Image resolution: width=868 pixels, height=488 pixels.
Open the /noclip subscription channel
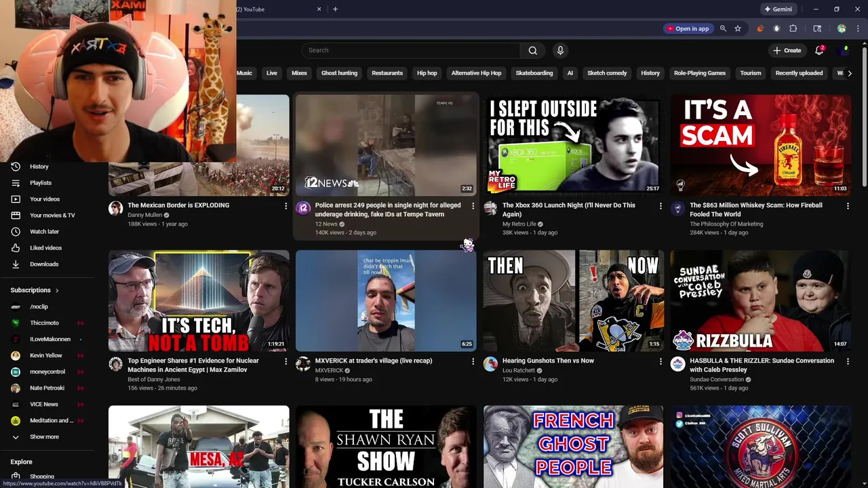[x=39, y=307]
